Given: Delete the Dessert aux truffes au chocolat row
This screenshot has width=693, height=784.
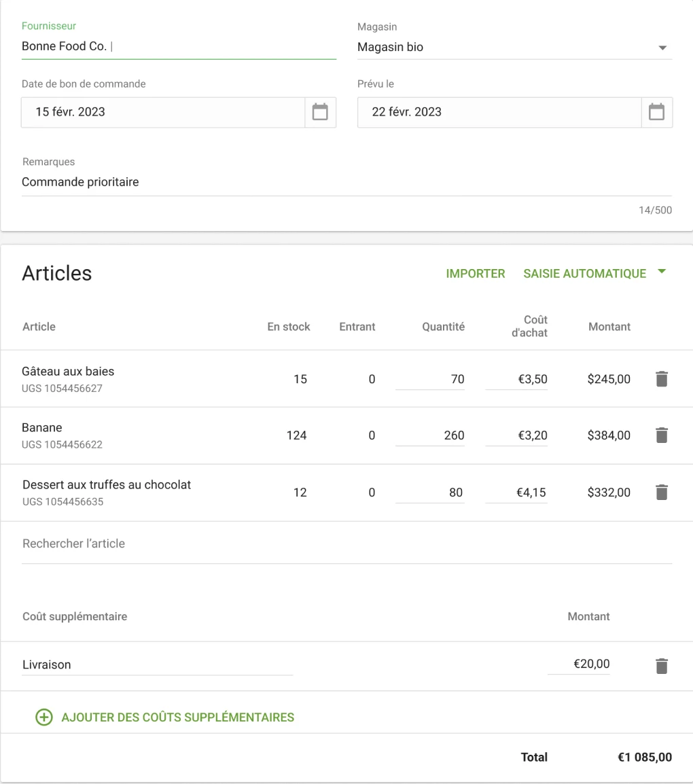Looking at the screenshot, I should click(661, 493).
